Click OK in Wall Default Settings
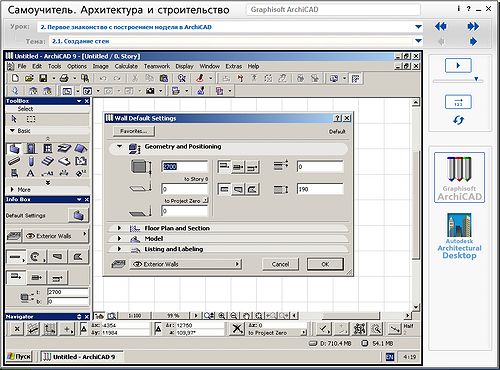The image size is (500, 370). (325, 264)
